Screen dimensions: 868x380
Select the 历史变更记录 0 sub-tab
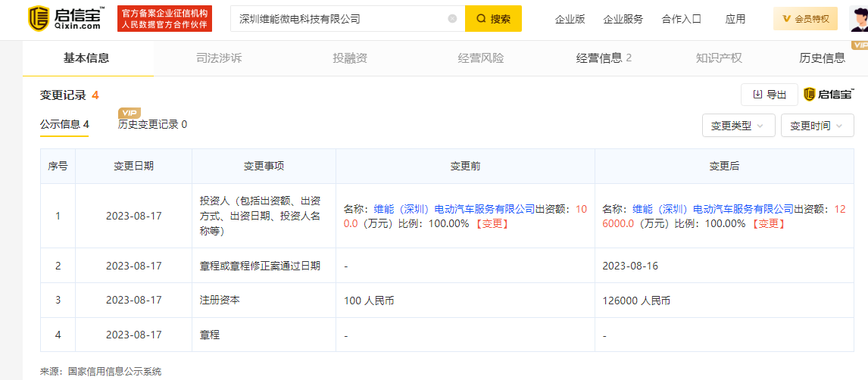point(152,124)
